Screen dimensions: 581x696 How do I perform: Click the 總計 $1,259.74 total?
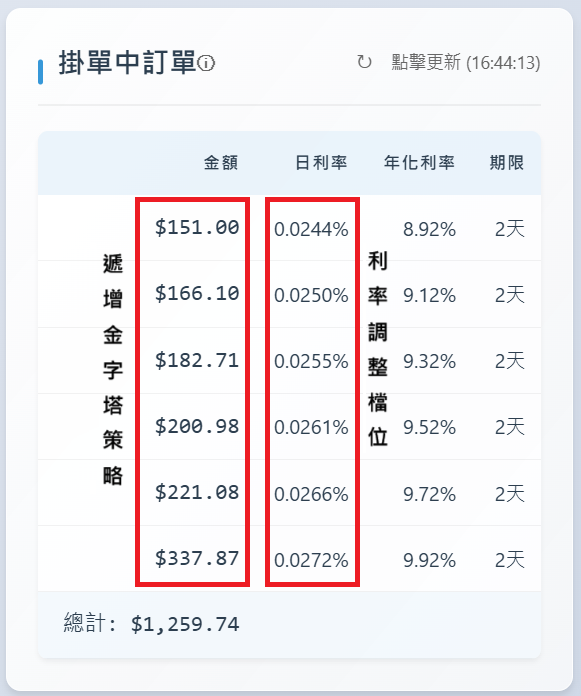pyautogui.click(x=151, y=624)
